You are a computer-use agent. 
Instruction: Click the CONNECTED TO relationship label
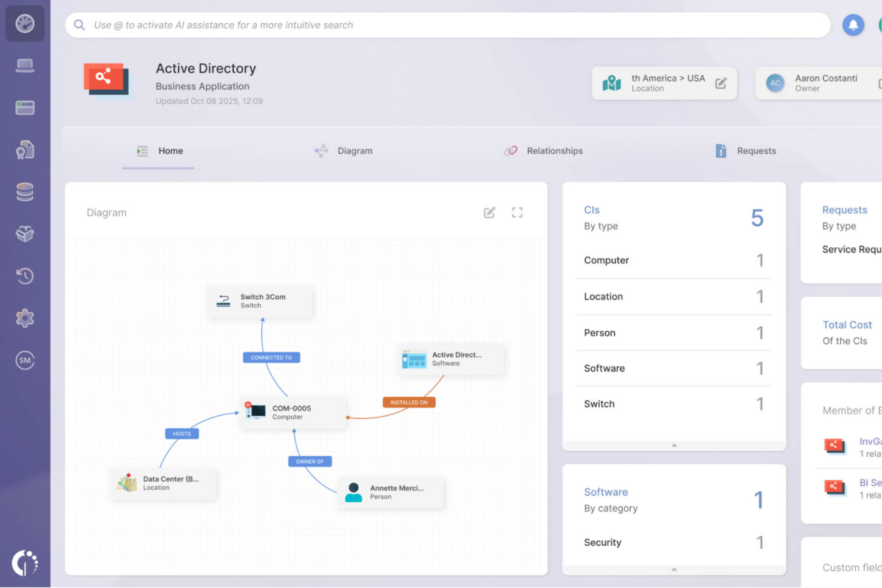(x=271, y=357)
